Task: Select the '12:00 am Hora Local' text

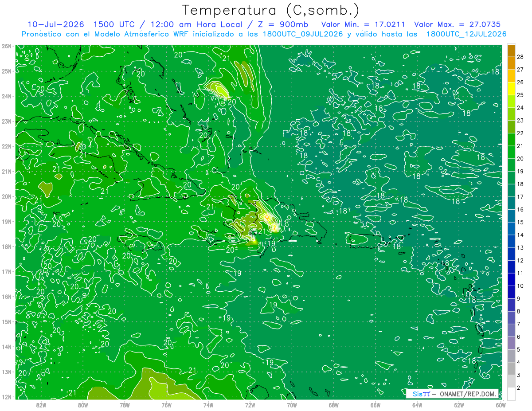Action: pos(195,24)
